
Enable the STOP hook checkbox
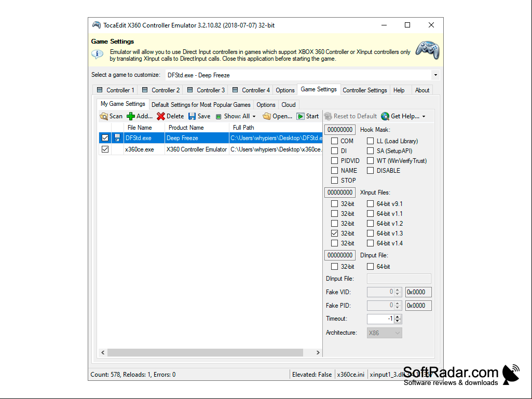coord(335,180)
